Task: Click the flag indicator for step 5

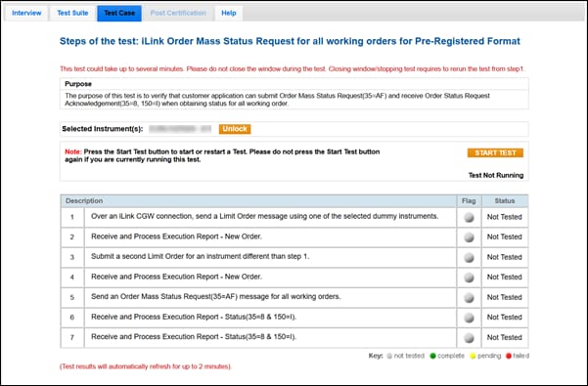Action: click(x=469, y=297)
